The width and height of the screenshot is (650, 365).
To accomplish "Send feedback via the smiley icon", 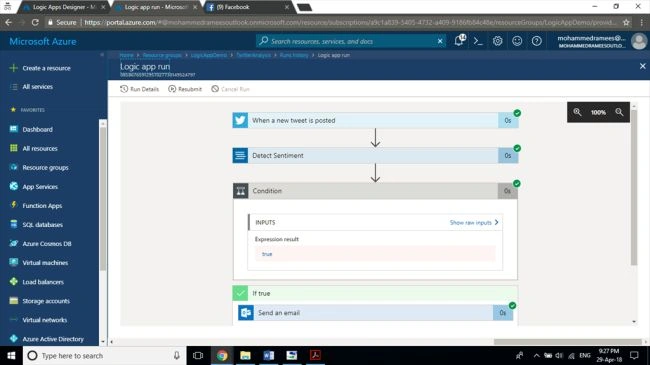I will [517, 41].
